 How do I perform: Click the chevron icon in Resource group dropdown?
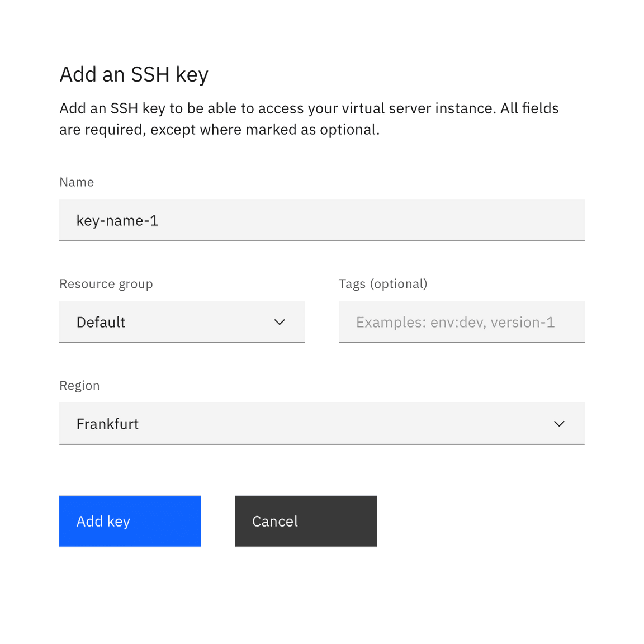pos(280,322)
